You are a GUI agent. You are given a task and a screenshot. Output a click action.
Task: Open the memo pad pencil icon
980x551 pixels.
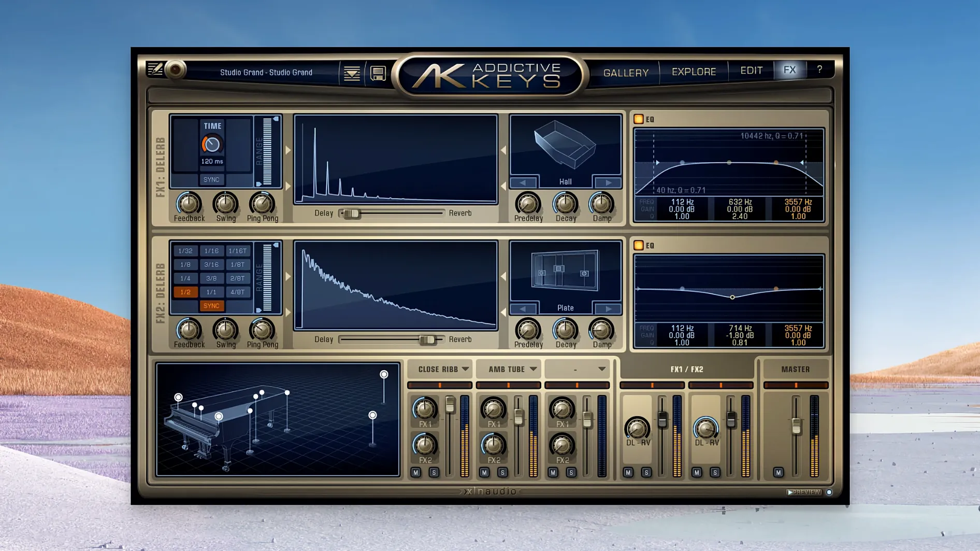pyautogui.click(x=155, y=69)
